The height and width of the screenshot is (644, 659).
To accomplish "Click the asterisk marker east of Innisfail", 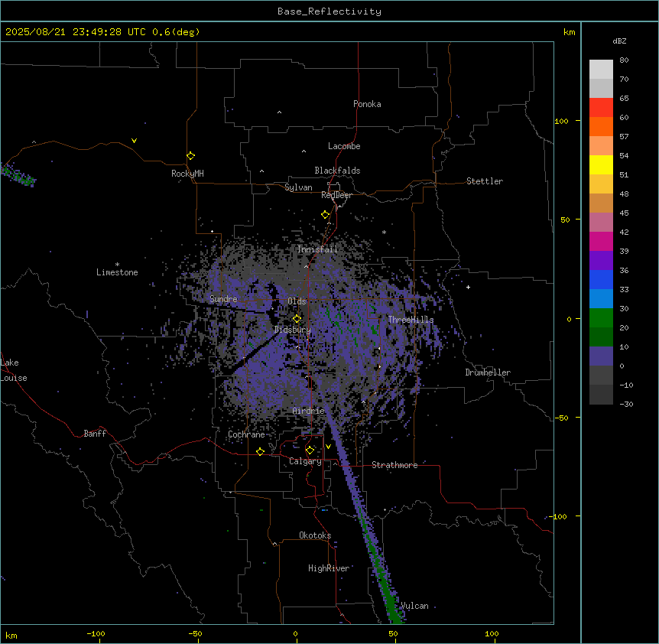I will (384, 232).
